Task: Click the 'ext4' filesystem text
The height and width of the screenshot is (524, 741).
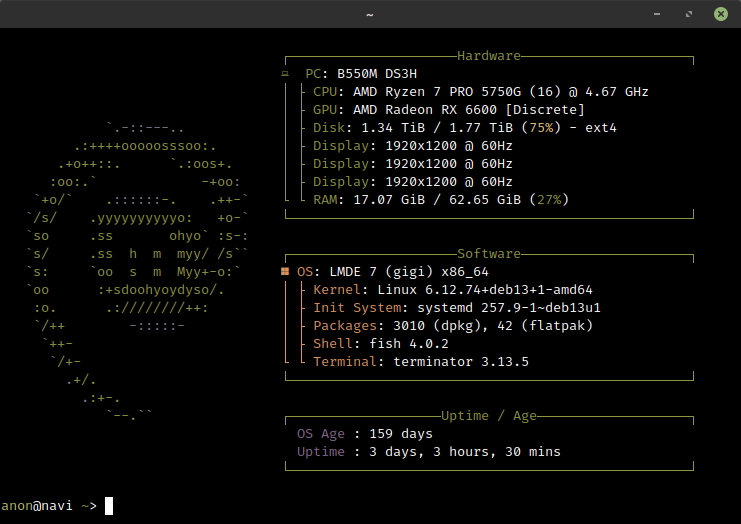Action: tap(601, 128)
